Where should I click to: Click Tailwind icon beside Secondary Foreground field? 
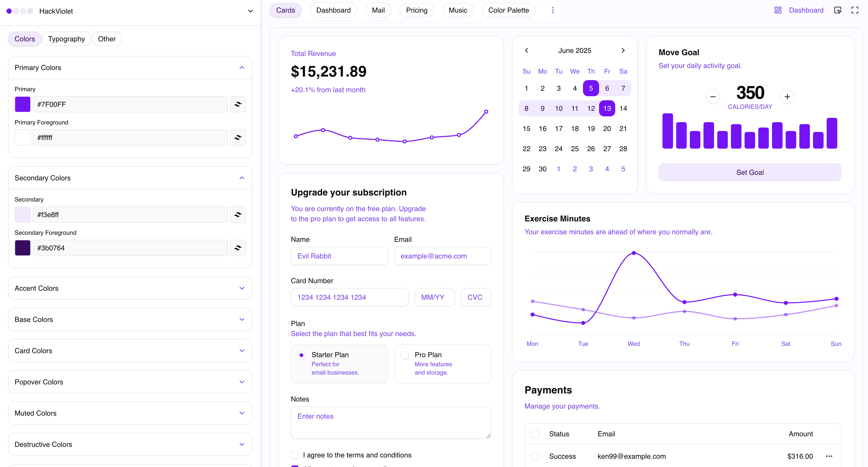point(238,248)
